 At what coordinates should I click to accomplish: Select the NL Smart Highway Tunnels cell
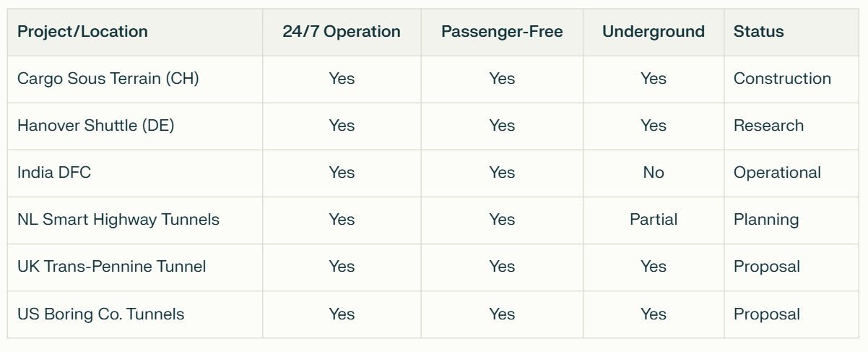pos(118,220)
